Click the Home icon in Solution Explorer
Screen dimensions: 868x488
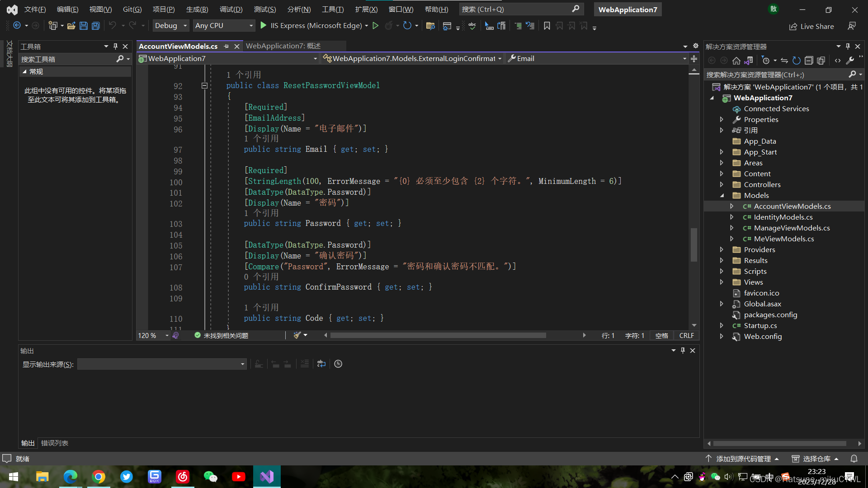[x=736, y=61]
